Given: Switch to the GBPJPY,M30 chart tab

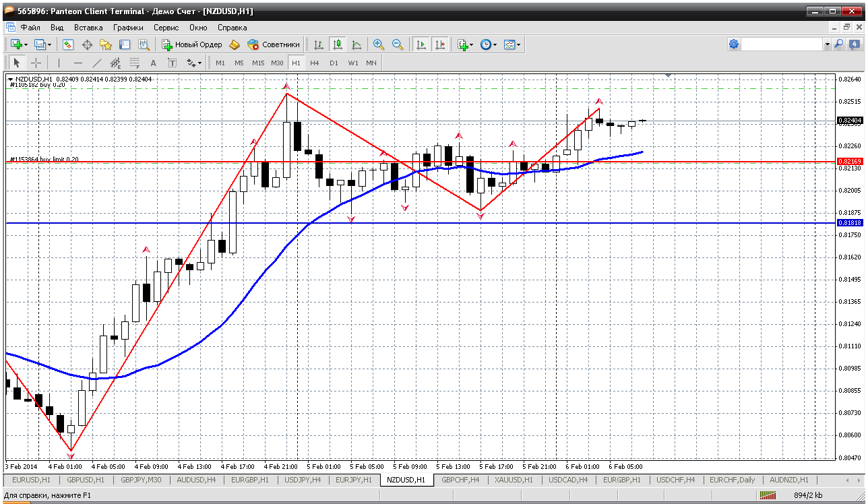Looking at the screenshot, I should tap(140, 480).
